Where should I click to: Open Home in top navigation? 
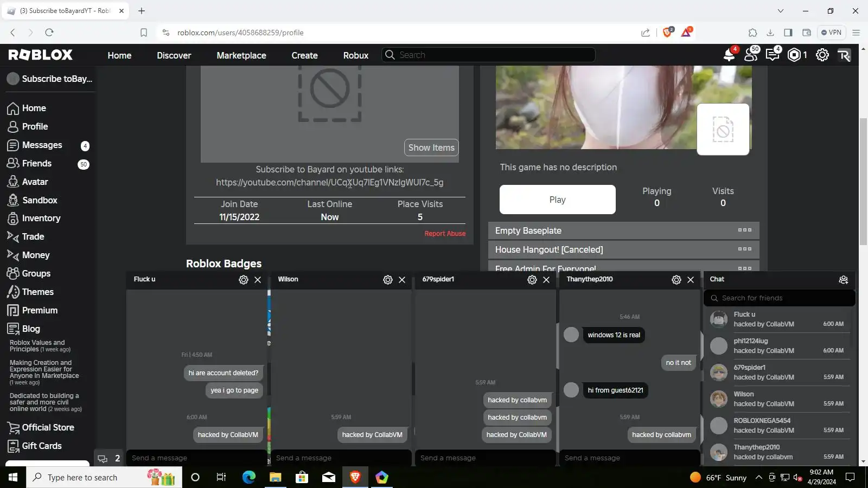point(119,55)
